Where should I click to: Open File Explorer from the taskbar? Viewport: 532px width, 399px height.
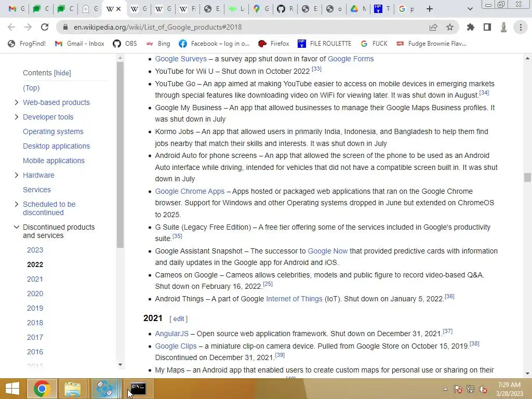tap(73, 389)
